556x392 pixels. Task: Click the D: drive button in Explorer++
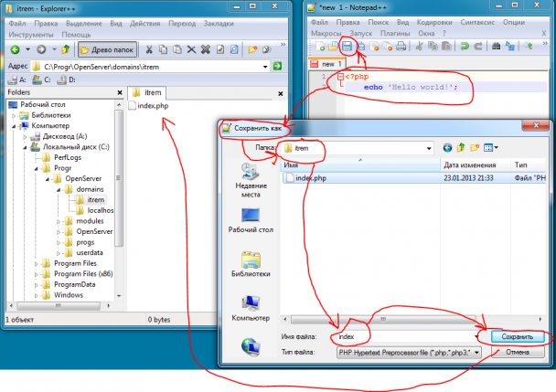(67, 80)
